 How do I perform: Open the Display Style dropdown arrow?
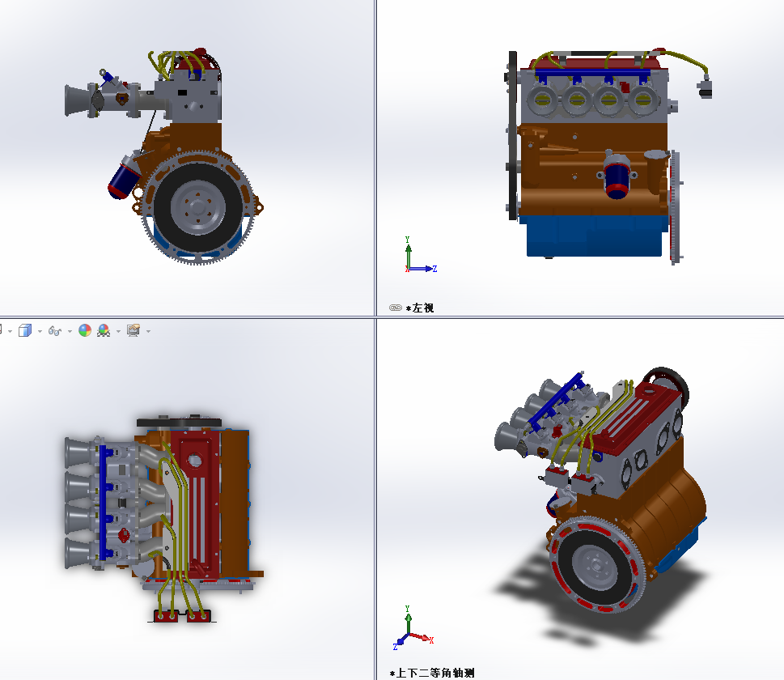[40, 331]
